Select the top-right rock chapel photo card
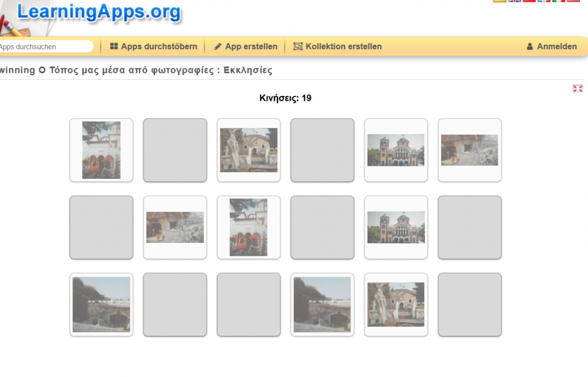Viewport: 588px width, 377px height. click(x=469, y=150)
